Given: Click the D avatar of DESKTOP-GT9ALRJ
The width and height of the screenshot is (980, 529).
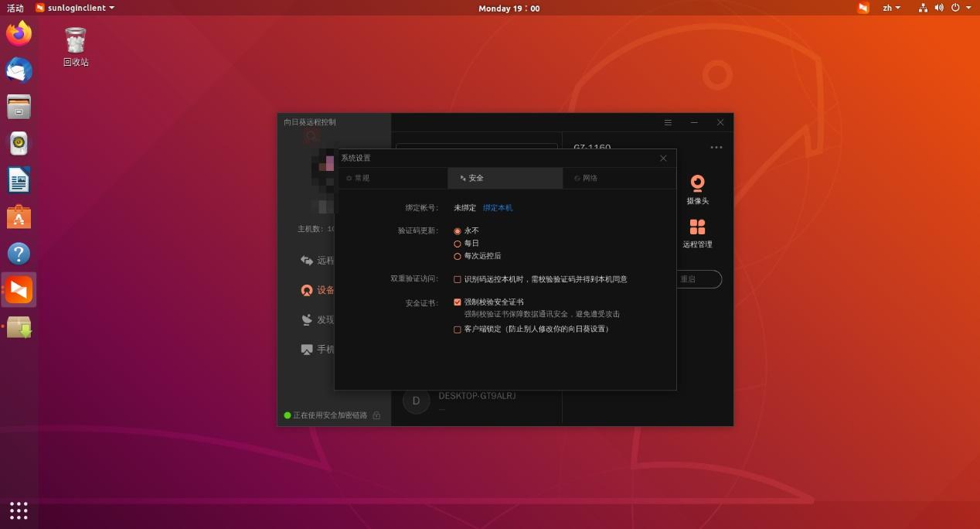Looking at the screenshot, I should 416,401.
